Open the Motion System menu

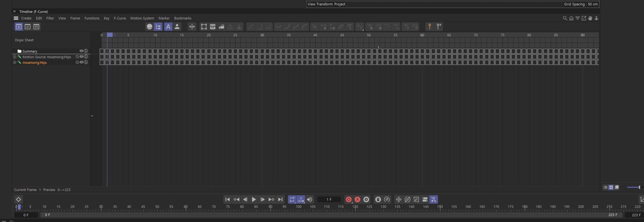[x=142, y=18]
